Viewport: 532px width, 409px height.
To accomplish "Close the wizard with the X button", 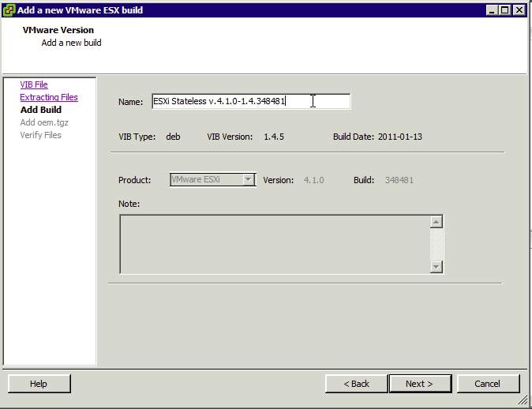I will point(519,10).
